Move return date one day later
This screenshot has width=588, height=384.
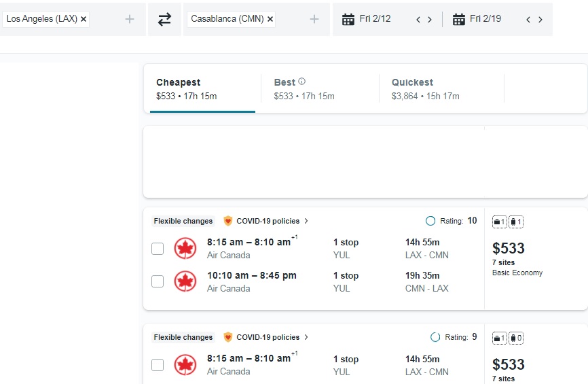pos(540,20)
